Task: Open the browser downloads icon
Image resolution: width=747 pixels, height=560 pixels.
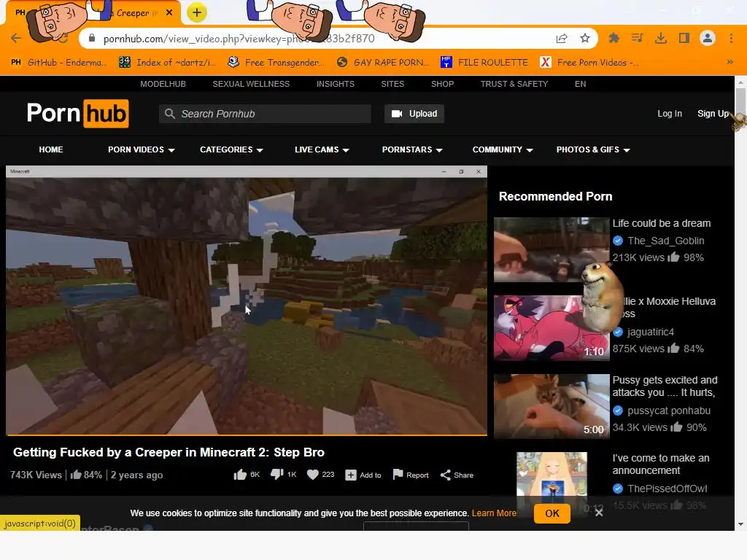Action: [661, 38]
